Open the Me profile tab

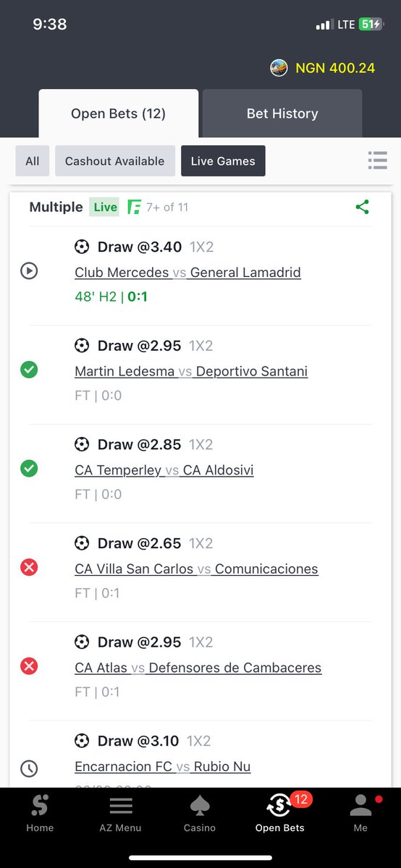click(360, 813)
